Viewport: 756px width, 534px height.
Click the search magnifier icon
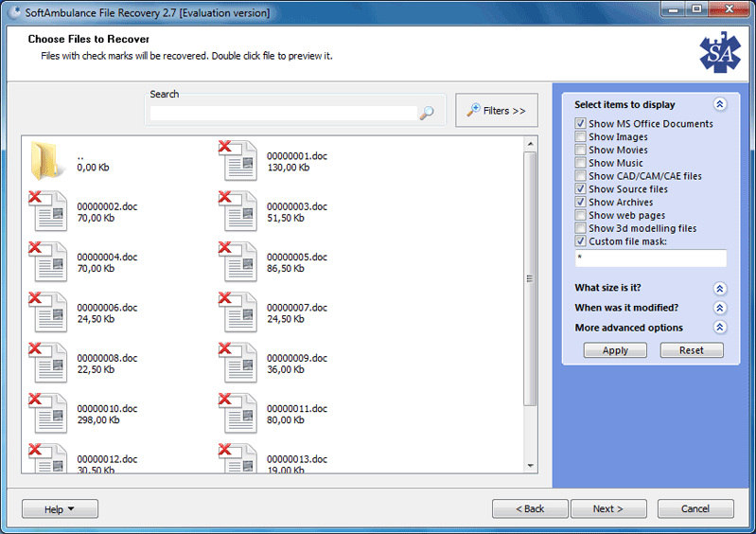[427, 113]
